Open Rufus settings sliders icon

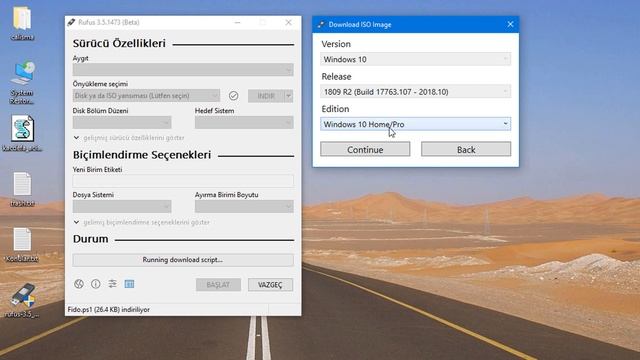pyautogui.click(x=112, y=284)
